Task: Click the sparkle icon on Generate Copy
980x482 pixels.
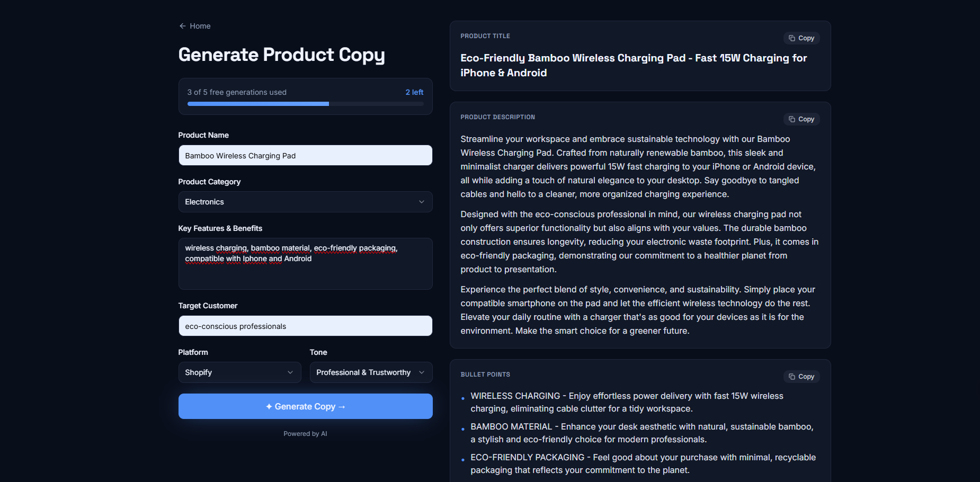Action: tap(269, 406)
